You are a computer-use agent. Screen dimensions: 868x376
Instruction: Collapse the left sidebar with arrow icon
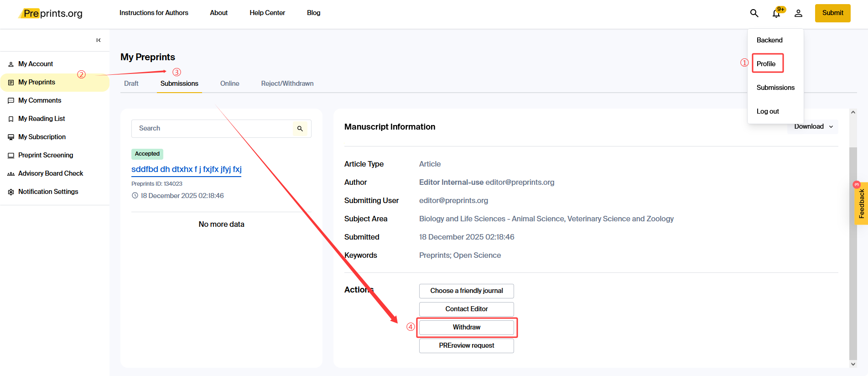(x=99, y=40)
